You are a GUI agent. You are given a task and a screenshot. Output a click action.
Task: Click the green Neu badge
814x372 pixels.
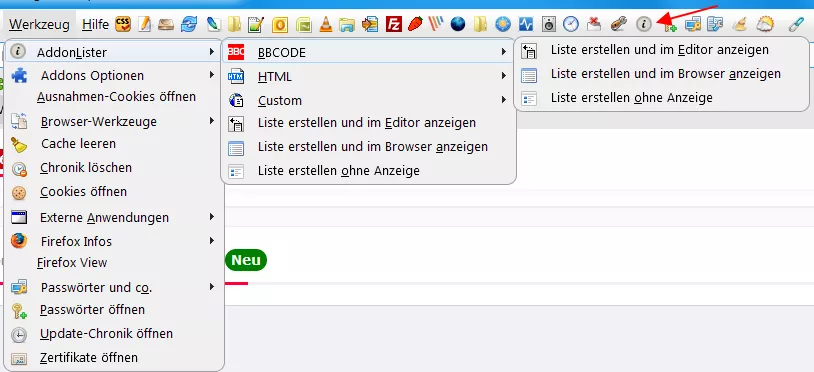[x=246, y=260]
